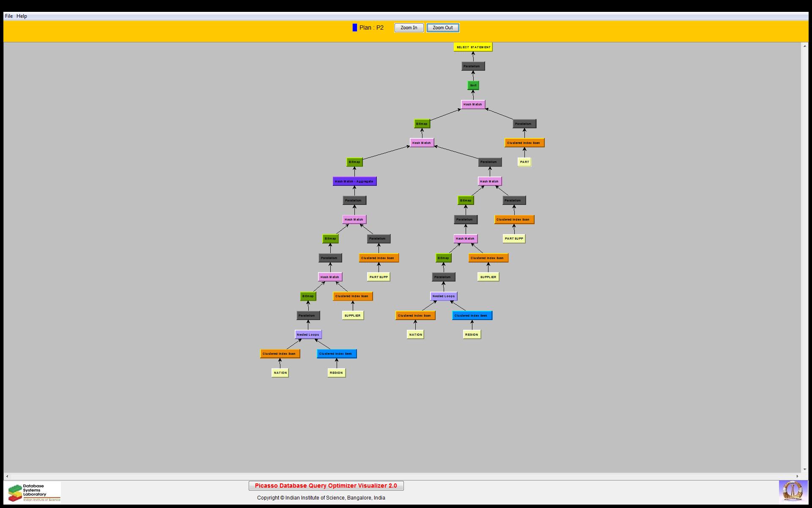The height and width of the screenshot is (508, 812).
Task: Open the Help menu
Action: [22, 16]
